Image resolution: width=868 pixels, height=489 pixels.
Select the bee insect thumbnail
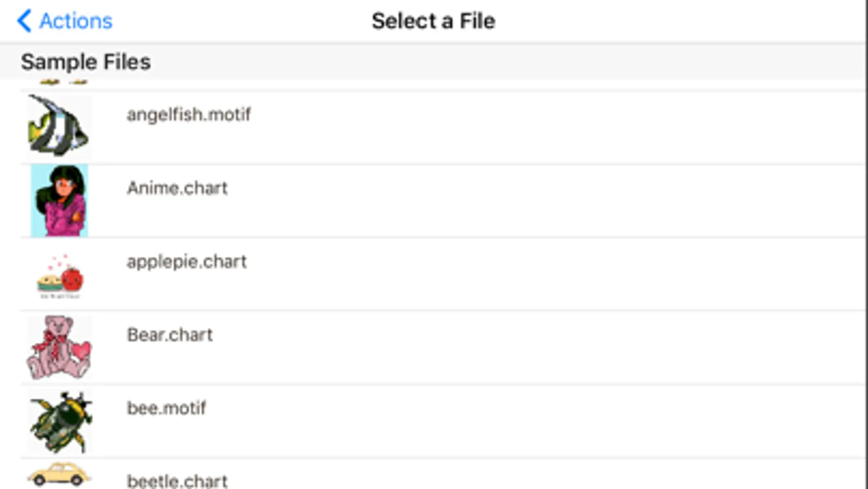(x=60, y=421)
